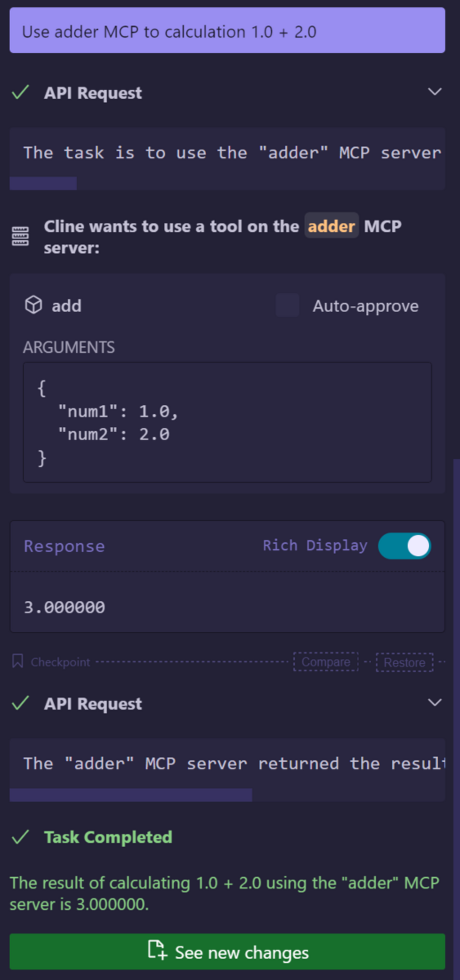Click the first API Request checkmark icon
The height and width of the screenshot is (980, 460).
tap(21, 92)
